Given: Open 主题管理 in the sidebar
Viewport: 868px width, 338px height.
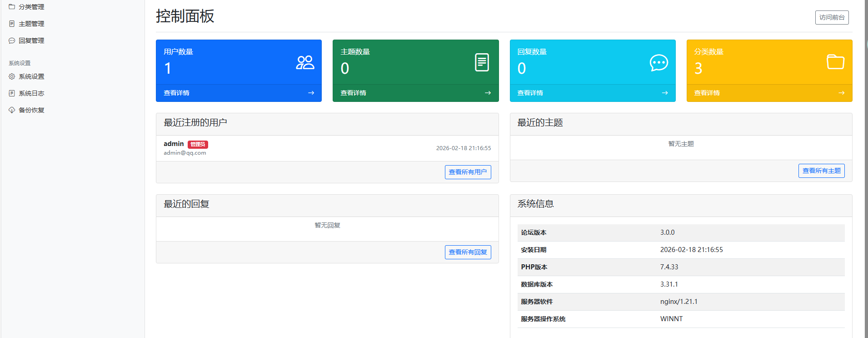Looking at the screenshot, I should [x=31, y=24].
